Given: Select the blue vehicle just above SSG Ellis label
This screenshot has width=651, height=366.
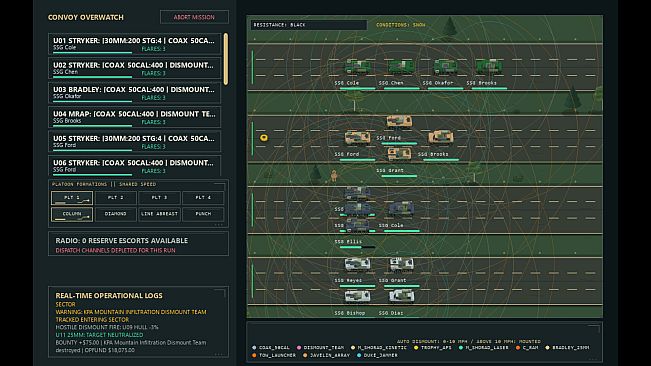Looking at the screenshot, I should pyautogui.click(x=357, y=225).
